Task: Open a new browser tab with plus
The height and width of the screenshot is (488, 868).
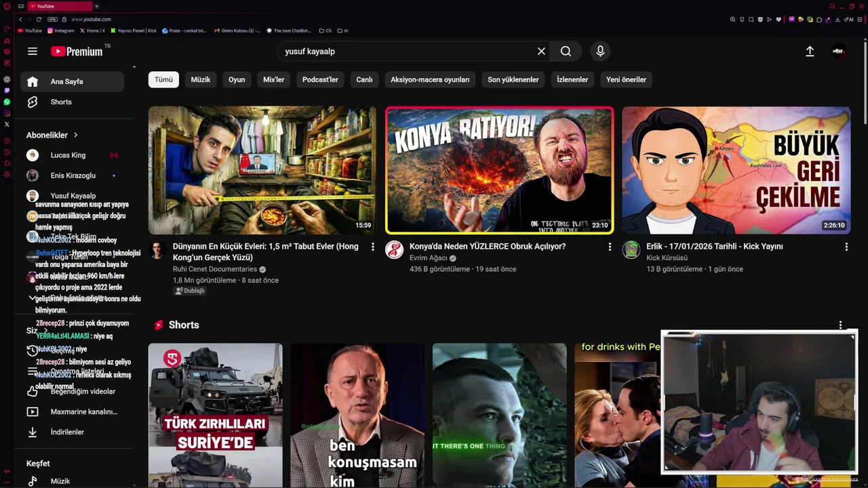Action: point(96,6)
